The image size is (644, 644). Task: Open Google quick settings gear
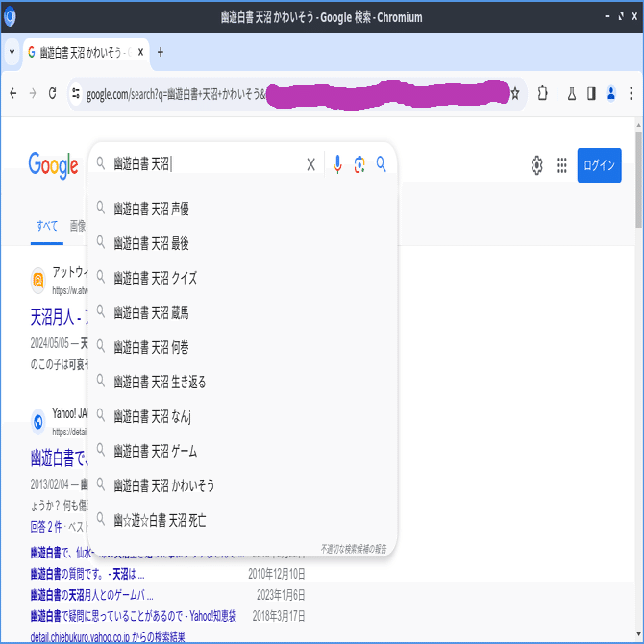tap(536, 165)
